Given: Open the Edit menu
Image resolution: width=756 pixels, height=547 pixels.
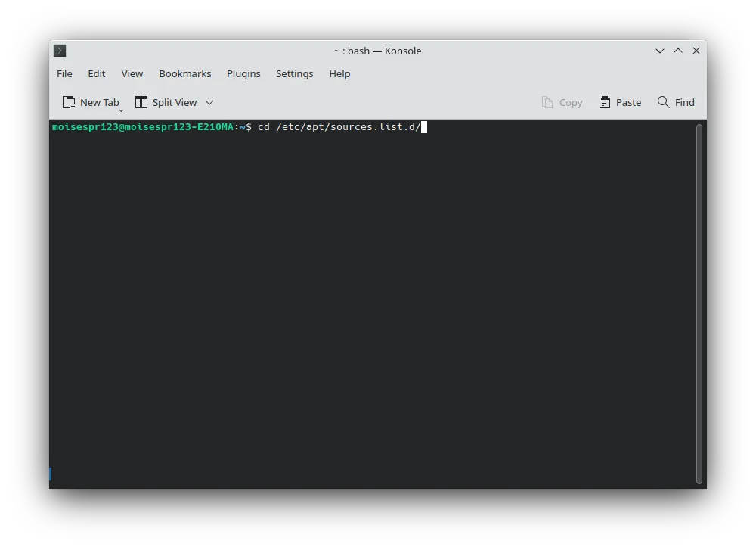Looking at the screenshot, I should pos(97,74).
